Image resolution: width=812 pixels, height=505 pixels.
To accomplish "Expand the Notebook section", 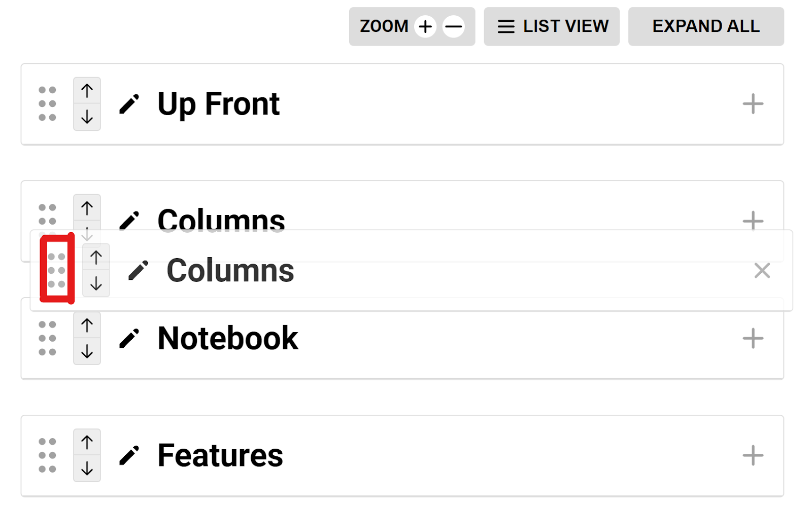I will (x=753, y=338).
